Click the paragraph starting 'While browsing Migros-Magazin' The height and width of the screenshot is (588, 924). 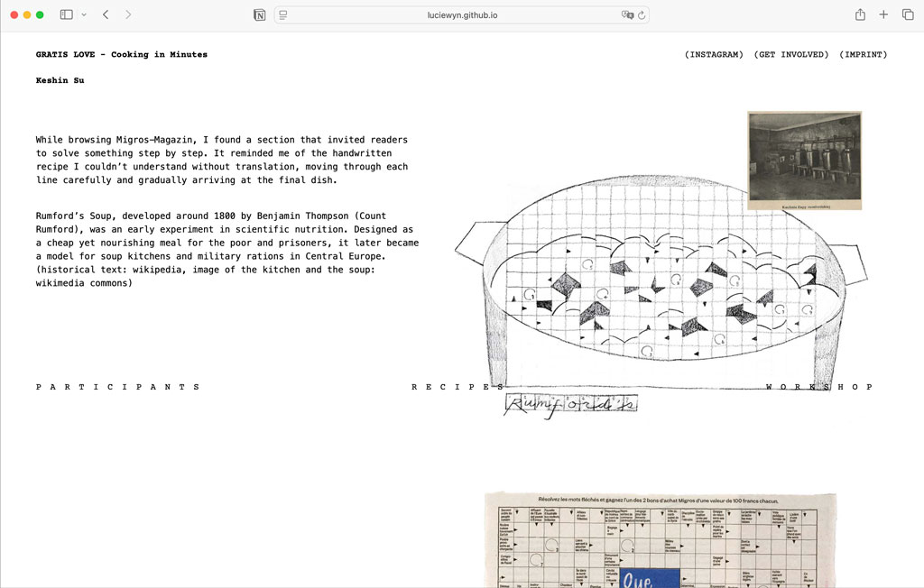pyautogui.click(x=222, y=160)
